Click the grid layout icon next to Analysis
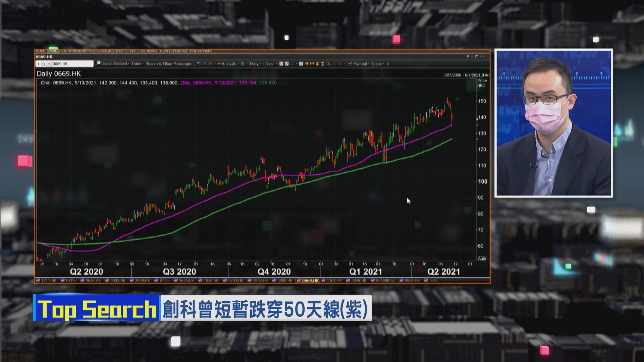The image size is (644, 362). 243,64
